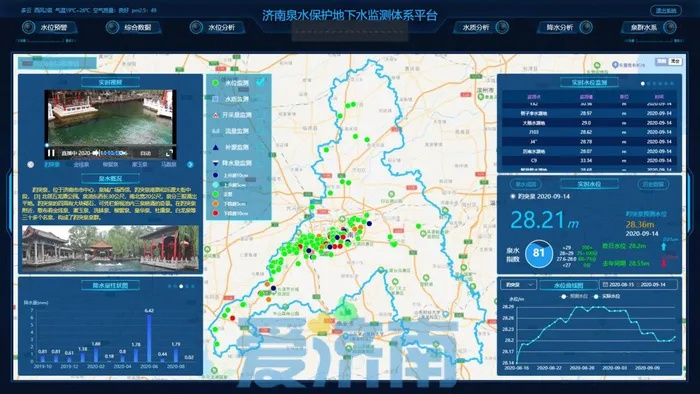The height and width of the screenshot is (394, 700).
Task: Select first page dot in 实时水位监测 panel
Action: [x=643, y=83]
